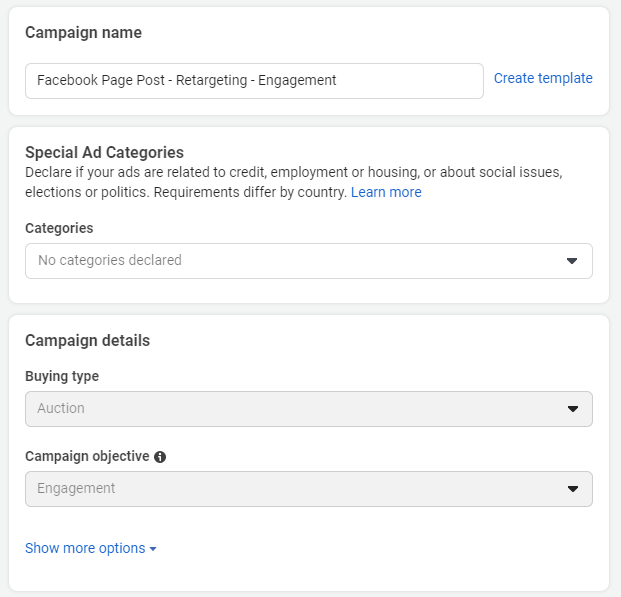Open the Learn more link
621x597 pixels.
(386, 192)
